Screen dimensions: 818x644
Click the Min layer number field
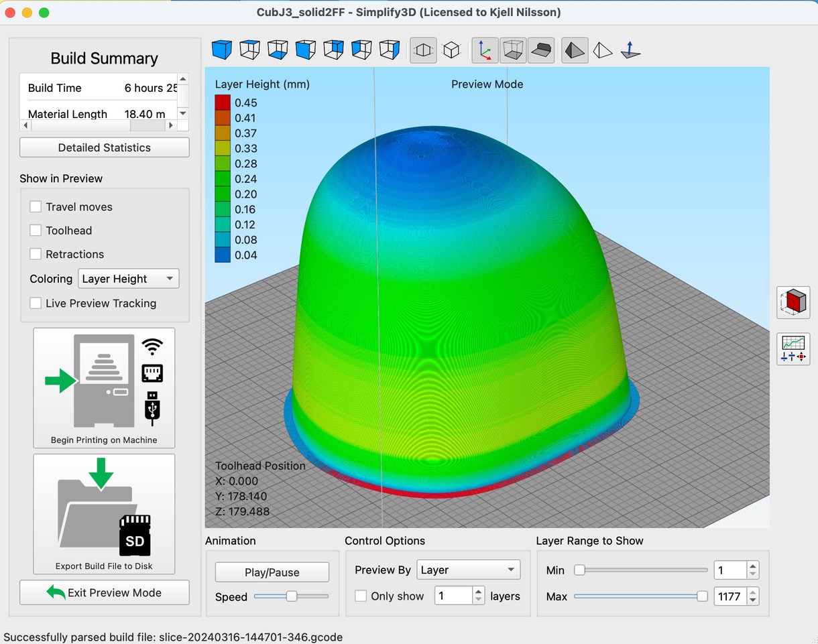(729, 570)
